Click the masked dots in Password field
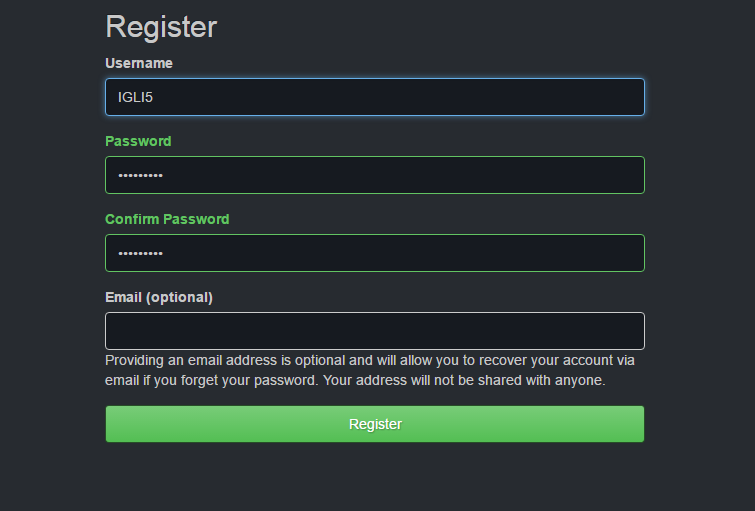The image size is (755, 511). (140, 176)
